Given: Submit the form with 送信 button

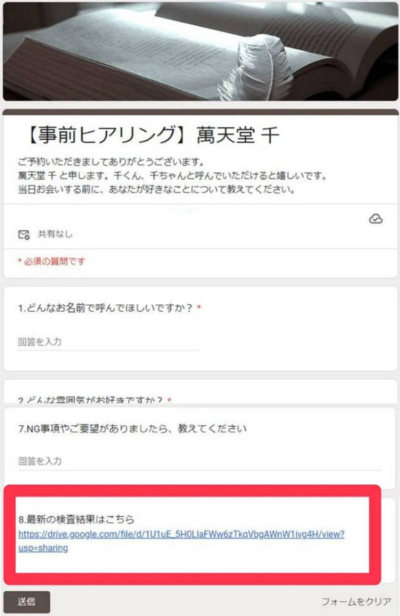Looking at the screenshot, I should pos(27,601).
